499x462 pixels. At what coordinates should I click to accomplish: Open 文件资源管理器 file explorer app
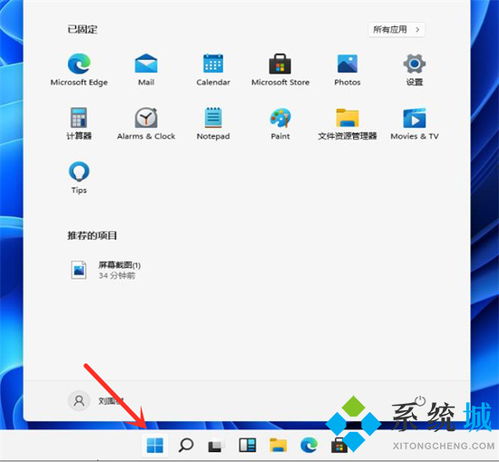(347, 123)
